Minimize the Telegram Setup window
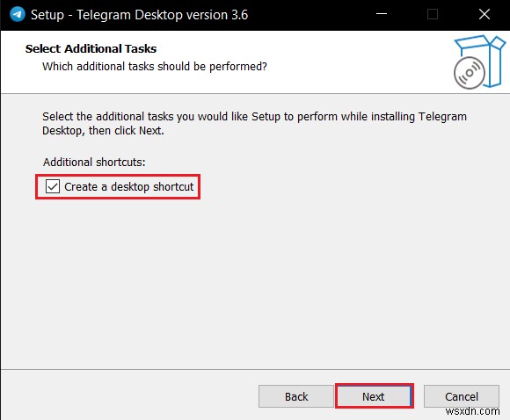 pos(382,14)
